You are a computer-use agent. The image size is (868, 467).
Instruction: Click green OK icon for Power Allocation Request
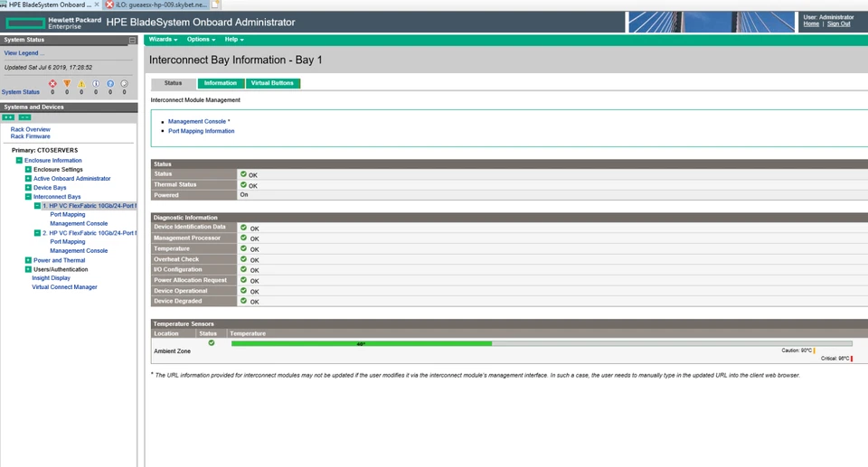(x=243, y=280)
